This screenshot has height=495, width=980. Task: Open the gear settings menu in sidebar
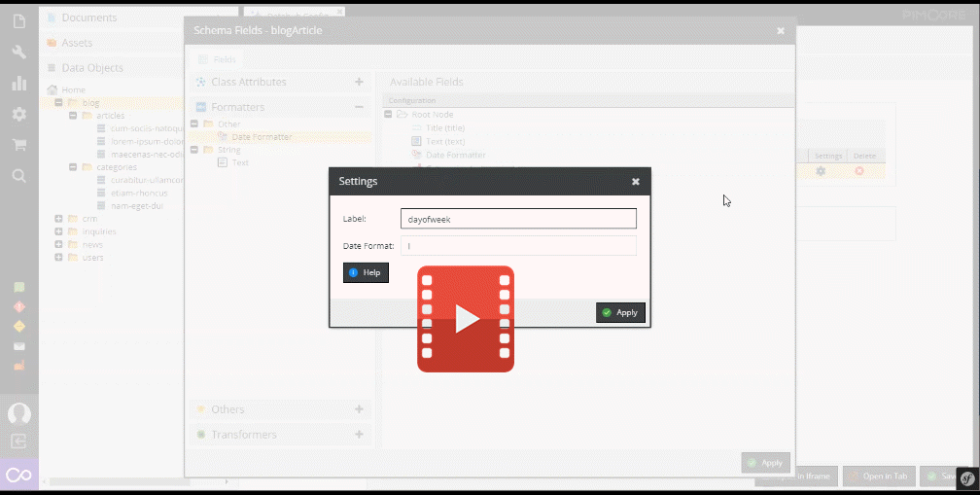coord(18,114)
